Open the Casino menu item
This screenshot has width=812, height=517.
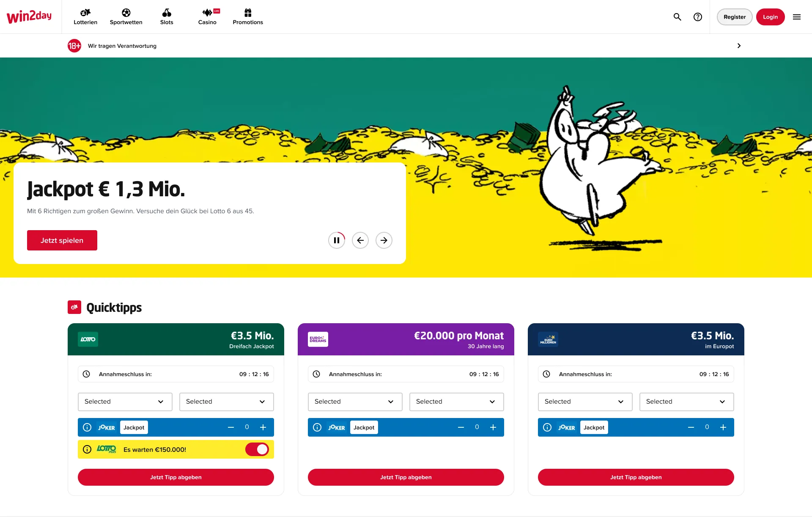207,17
